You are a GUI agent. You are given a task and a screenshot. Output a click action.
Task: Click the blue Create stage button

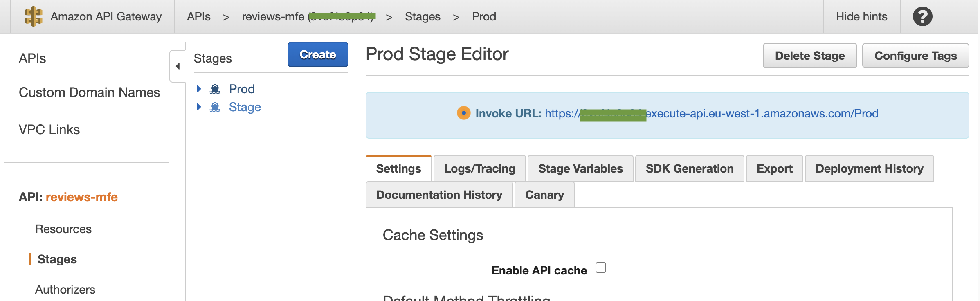click(x=317, y=54)
